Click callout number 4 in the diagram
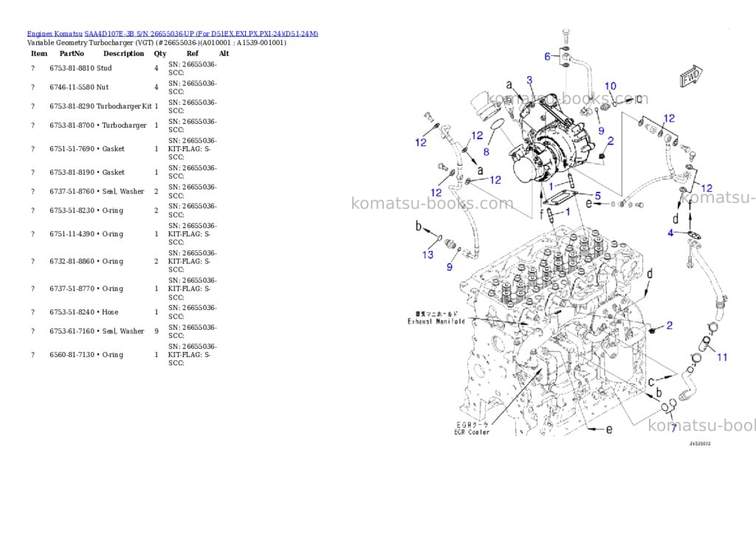The height and width of the screenshot is (535, 756). coord(670,232)
